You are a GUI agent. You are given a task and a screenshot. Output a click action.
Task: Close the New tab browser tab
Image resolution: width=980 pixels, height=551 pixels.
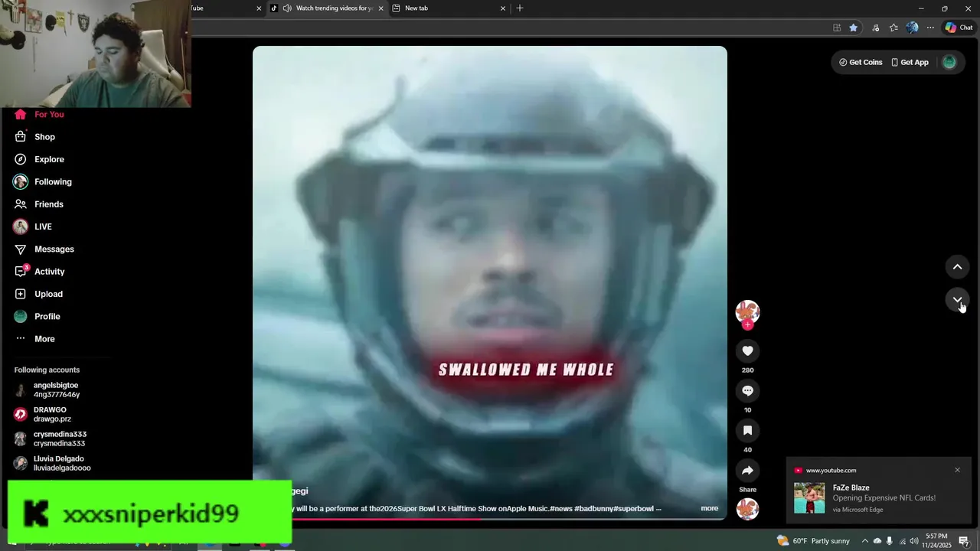(x=503, y=8)
